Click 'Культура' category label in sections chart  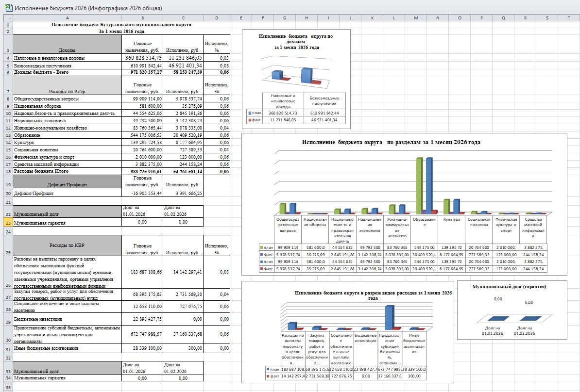(x=451, y=219)
